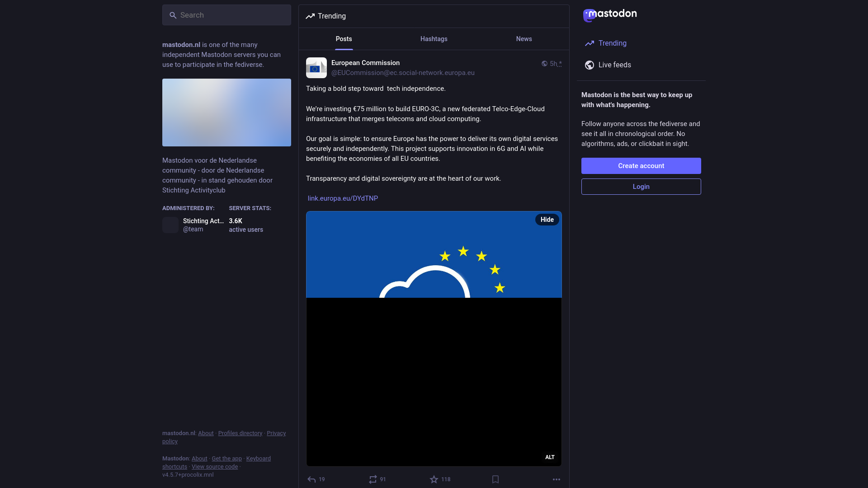Viewport: 868px width, 488px height.
Task: Click the Trending arrow icon in column header
Action: pos(310,16)
